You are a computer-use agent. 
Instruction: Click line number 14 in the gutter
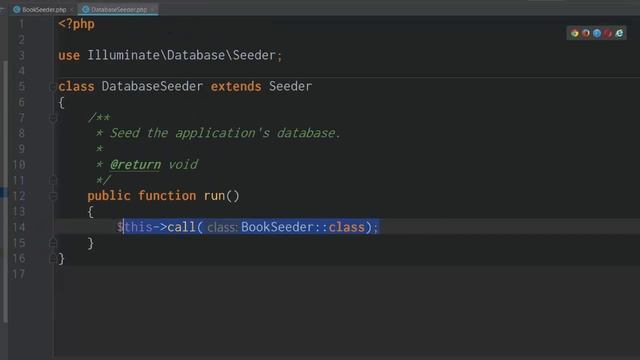pos(18,227)
